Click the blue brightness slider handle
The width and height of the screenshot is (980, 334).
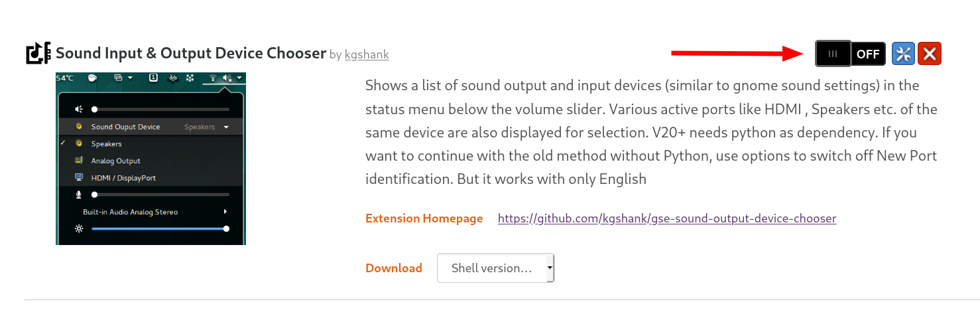click(227, 228)
